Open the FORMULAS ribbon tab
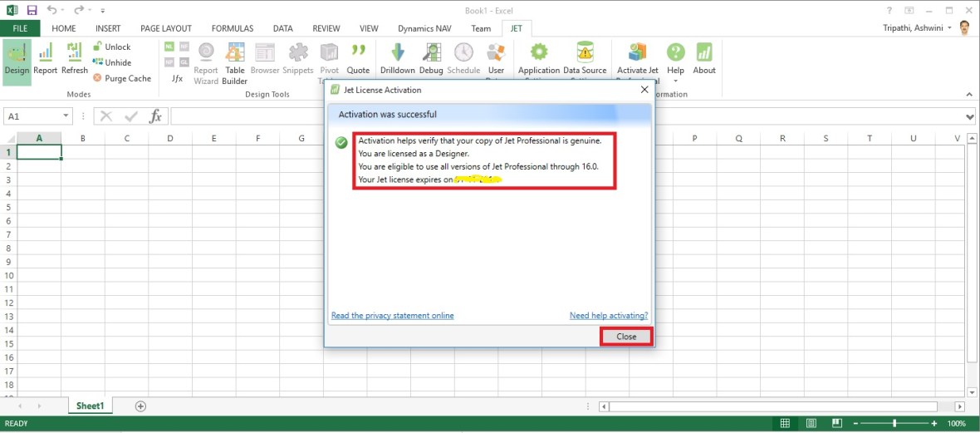The width and height of the screenshot is (980, 433). (x=233, y=28)
